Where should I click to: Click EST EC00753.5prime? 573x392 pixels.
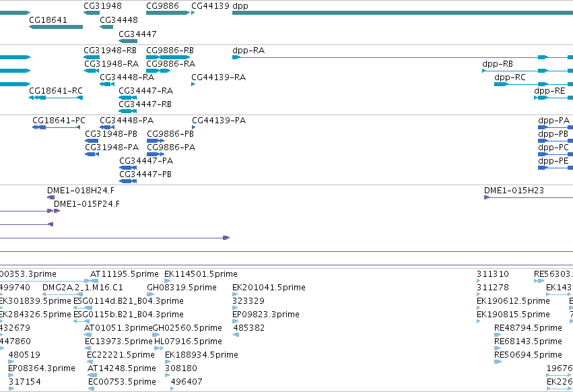tap(122, 382)
